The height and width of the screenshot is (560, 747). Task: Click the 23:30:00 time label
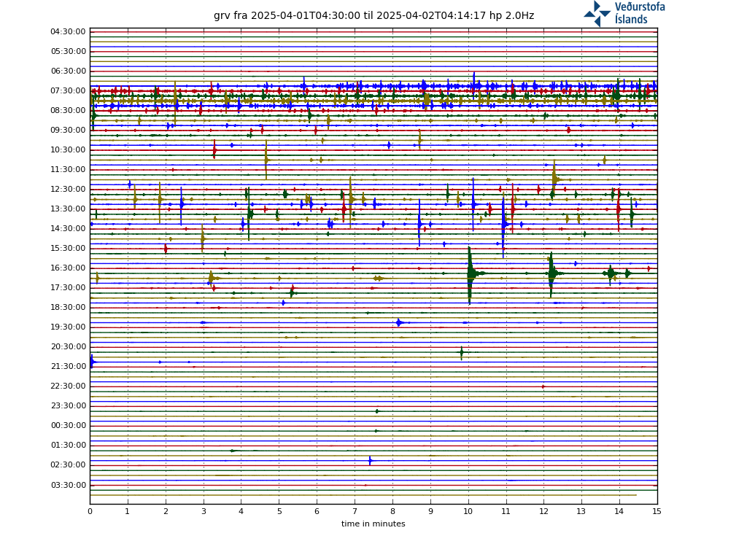tap(68, 405)
